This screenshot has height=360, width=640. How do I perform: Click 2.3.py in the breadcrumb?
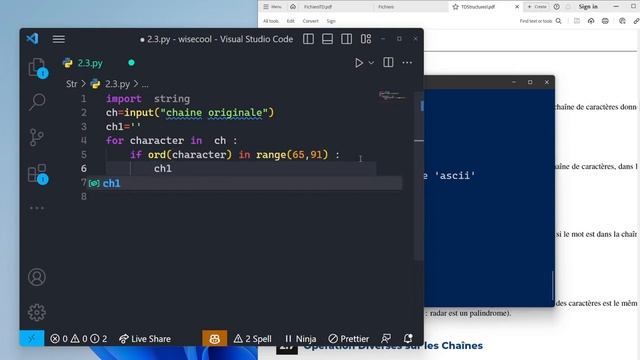[x=117, y=84]
